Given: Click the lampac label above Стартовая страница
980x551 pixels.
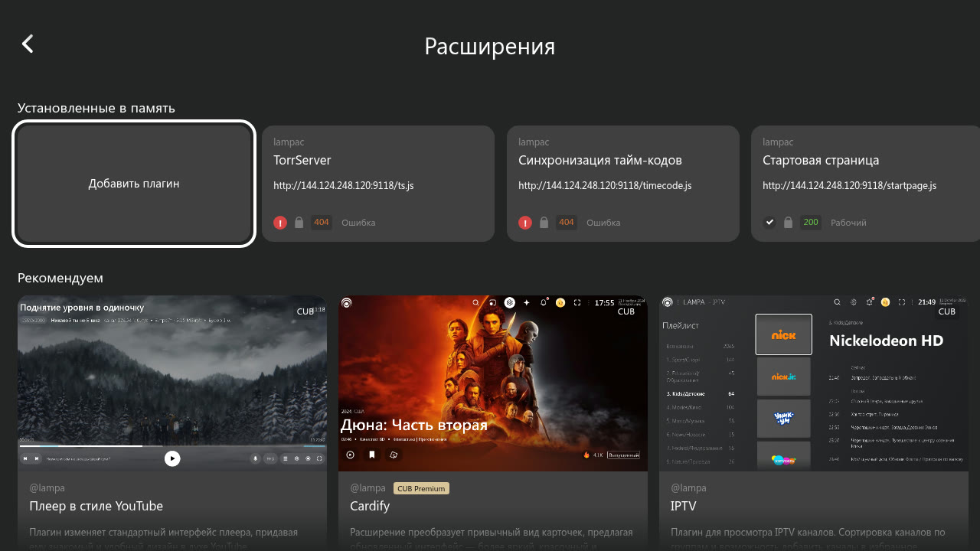Looking at the screenshot, I should [x=778, y=142].
